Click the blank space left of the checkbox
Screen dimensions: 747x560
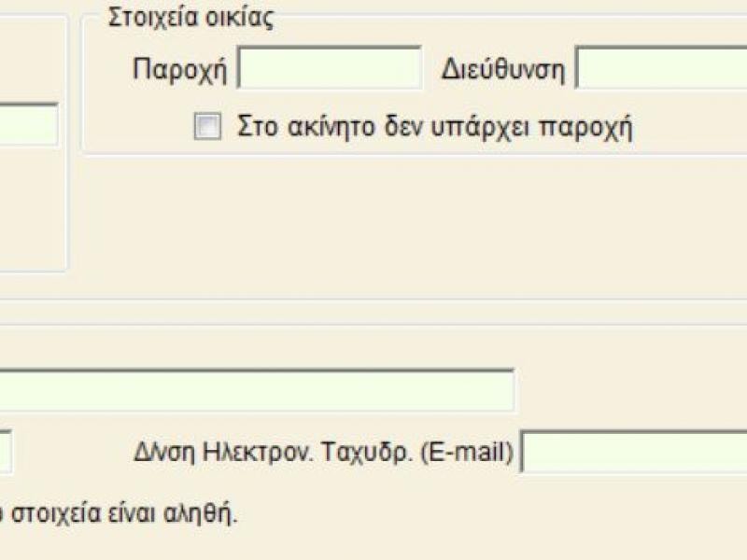(x=140, y=127)
